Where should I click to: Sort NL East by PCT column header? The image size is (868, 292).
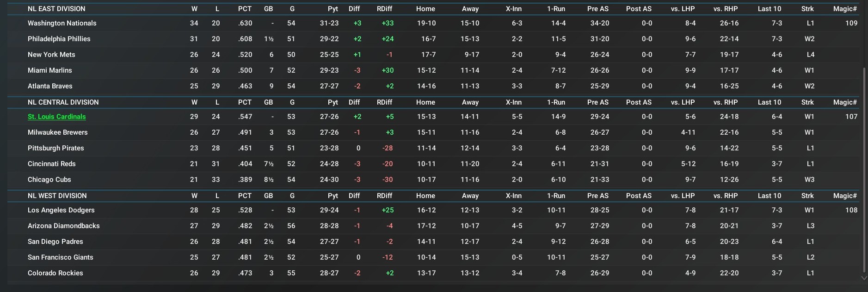(245, 9)
